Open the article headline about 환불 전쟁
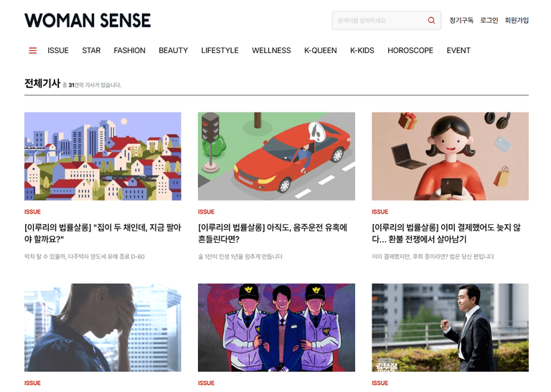This screenshot has height=392, width=551. point(446,234)
